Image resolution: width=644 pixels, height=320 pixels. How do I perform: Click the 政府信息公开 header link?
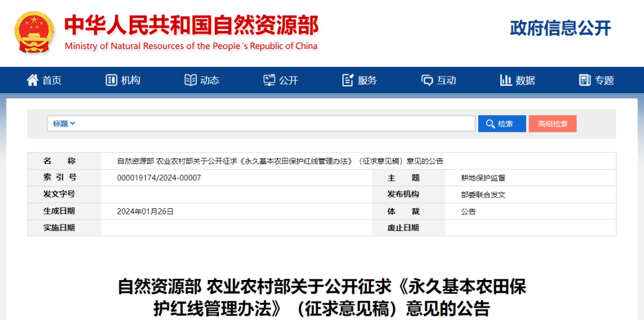click(561, 28)
